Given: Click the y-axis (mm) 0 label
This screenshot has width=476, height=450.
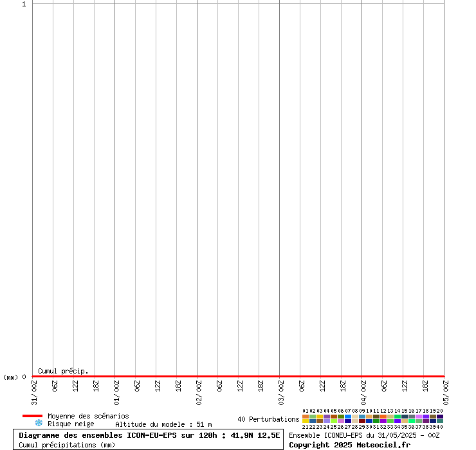Looking at the screenshot, I should click(15, 377).
